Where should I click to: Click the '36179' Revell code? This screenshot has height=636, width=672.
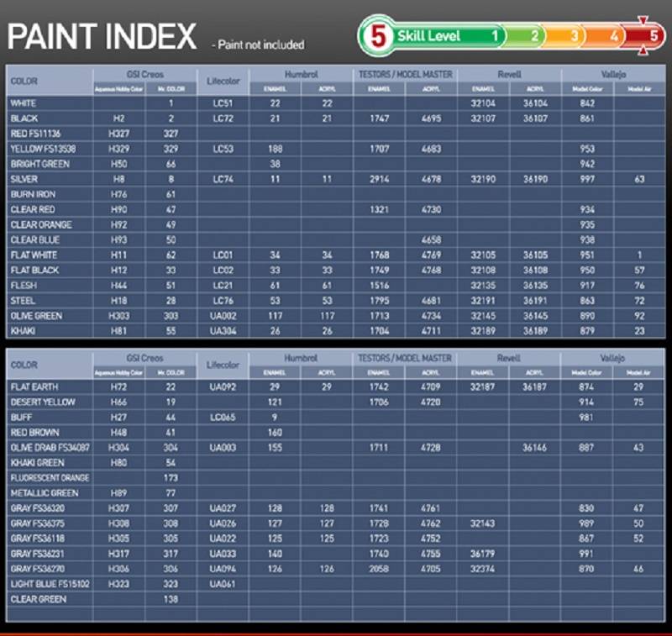click(x=482, y=555)
